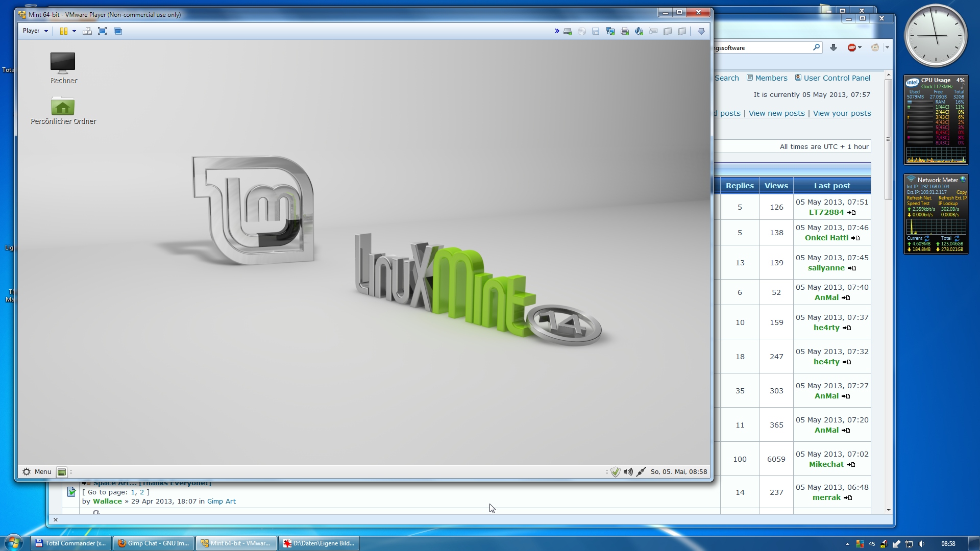Switch to Total Commander in the taskbar
The height and width of the screenshot is (551, 980).
(x=71, y=543)
